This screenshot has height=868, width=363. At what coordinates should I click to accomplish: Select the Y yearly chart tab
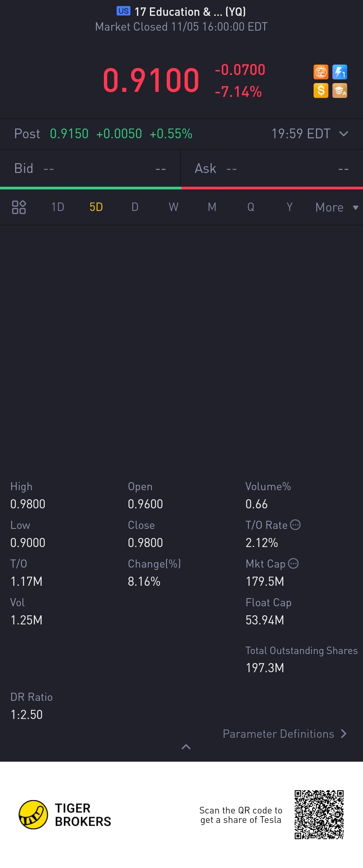click(289, 207)
